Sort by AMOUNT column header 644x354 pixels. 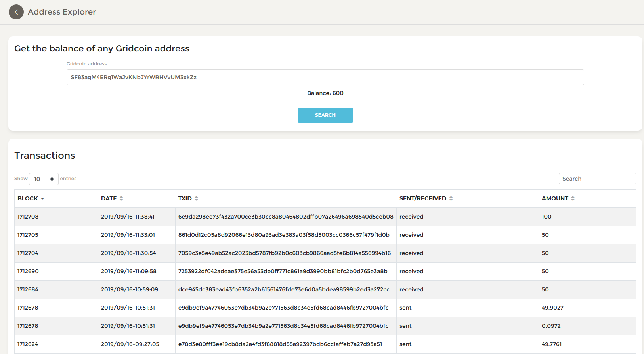click(x=558, y=198)
